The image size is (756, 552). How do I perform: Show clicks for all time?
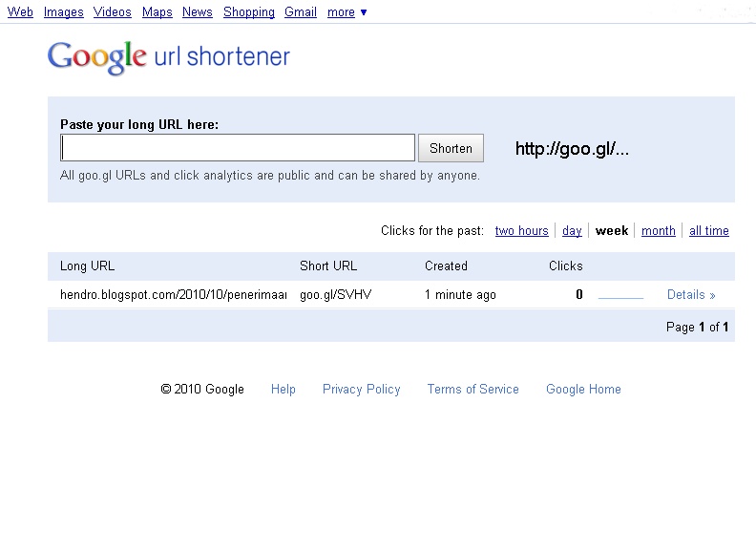coord(708,231)
